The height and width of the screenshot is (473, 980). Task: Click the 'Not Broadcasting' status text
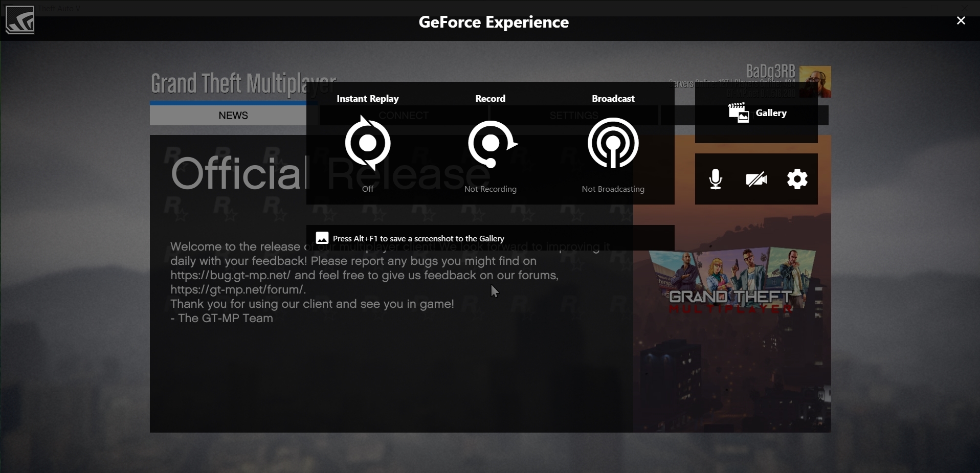[x=613, y=189]
